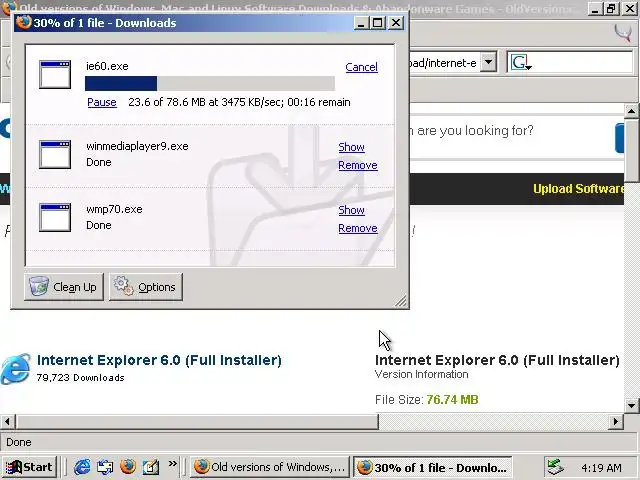Switch to the 30% of 1 file Downloads taskbar button
Viewport: 640px width, 480px height.
click(432, 467)
